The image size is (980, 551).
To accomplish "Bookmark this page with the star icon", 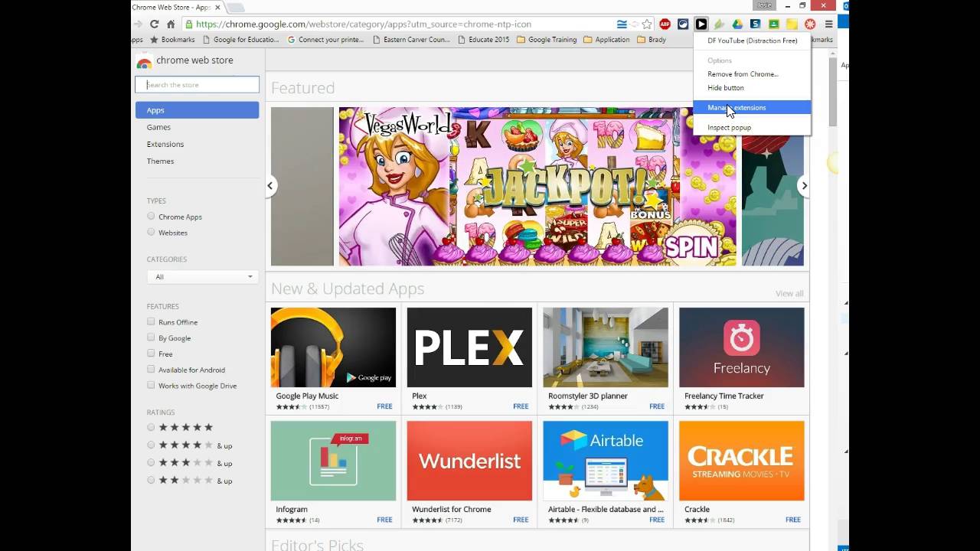I will point(647,24).
